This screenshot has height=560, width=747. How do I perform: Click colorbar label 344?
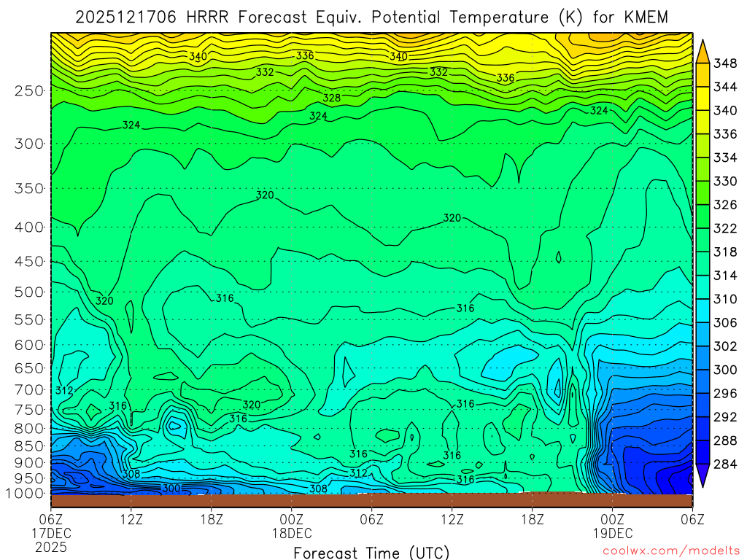click(725, 87)
